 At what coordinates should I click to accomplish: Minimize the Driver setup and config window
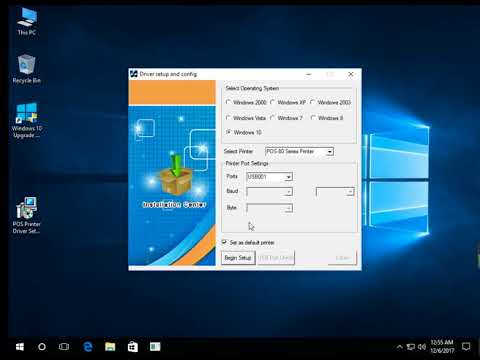[x=309, y=74]
